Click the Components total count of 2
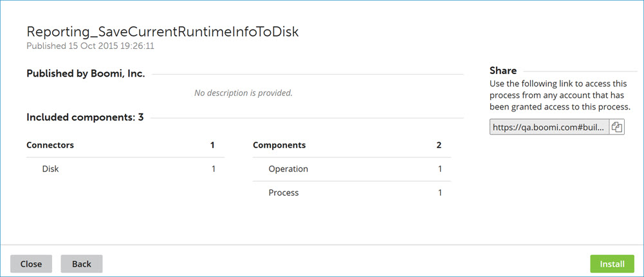The height and width of the screenshot is (277, 644). click(x=439, y=145)
